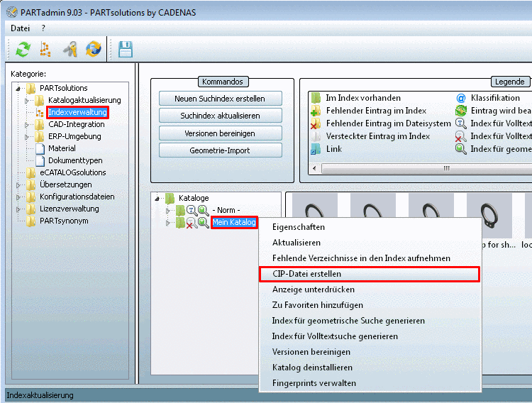Expand the CAD-Integration node

tap(27, 125)
